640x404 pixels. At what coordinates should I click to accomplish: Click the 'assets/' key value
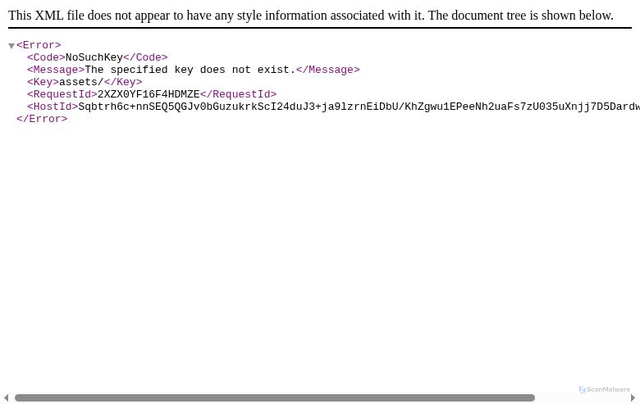(81, 82)
